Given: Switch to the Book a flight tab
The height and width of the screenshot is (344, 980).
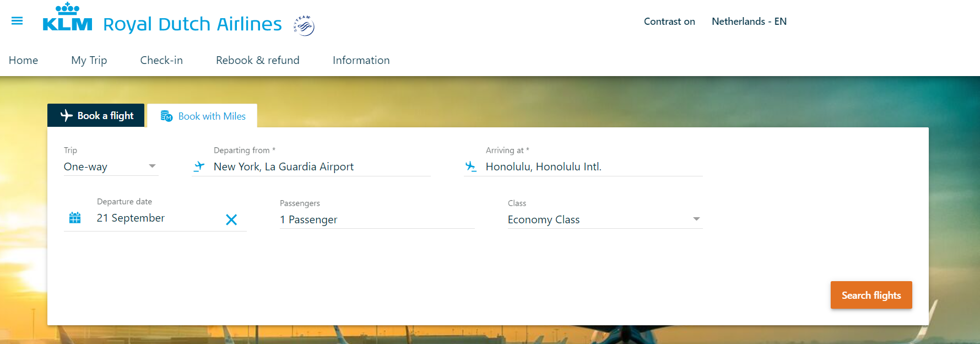Looking at the screenshot, I should click(x=96, y=115).
